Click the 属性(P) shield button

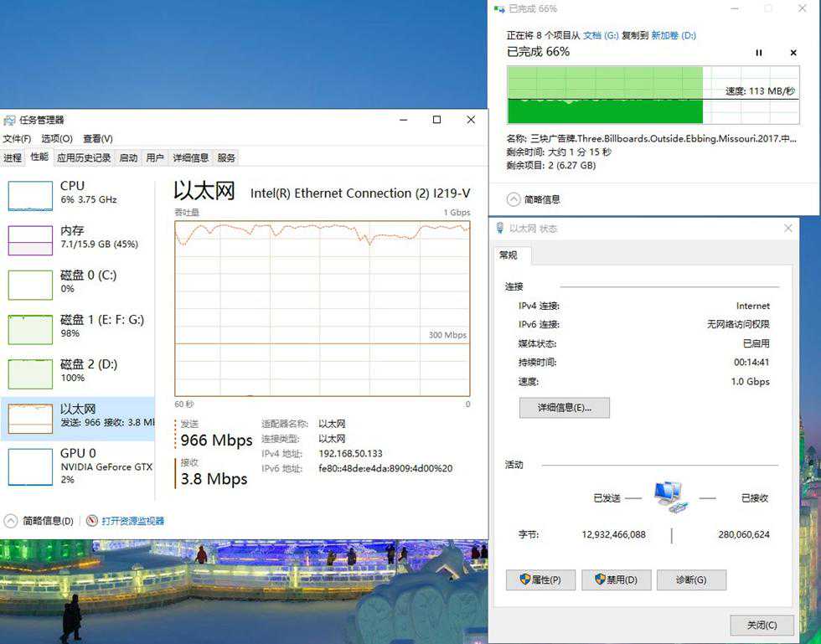tap(540, 580)
